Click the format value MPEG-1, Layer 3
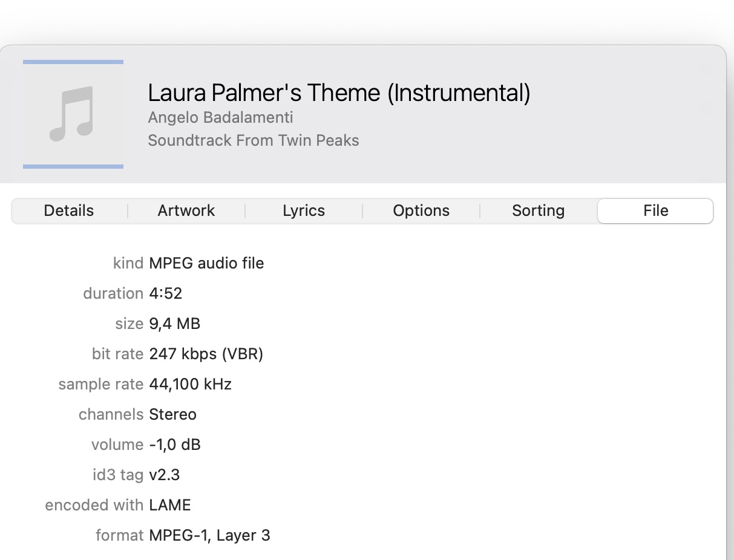Viewport: 734px width, 560px height. [x=209, y=535]
